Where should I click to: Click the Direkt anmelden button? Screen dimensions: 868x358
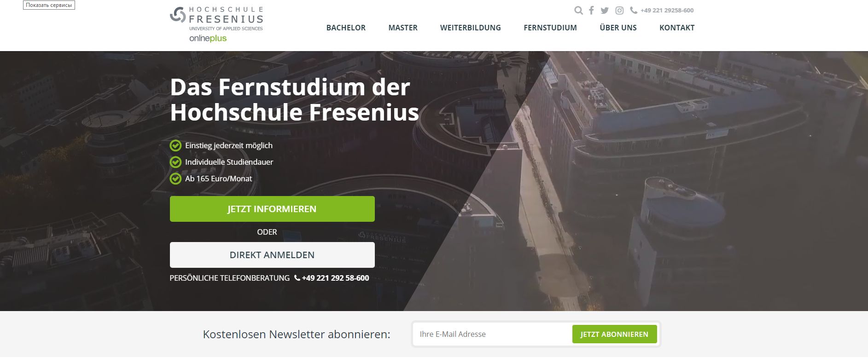272,255
